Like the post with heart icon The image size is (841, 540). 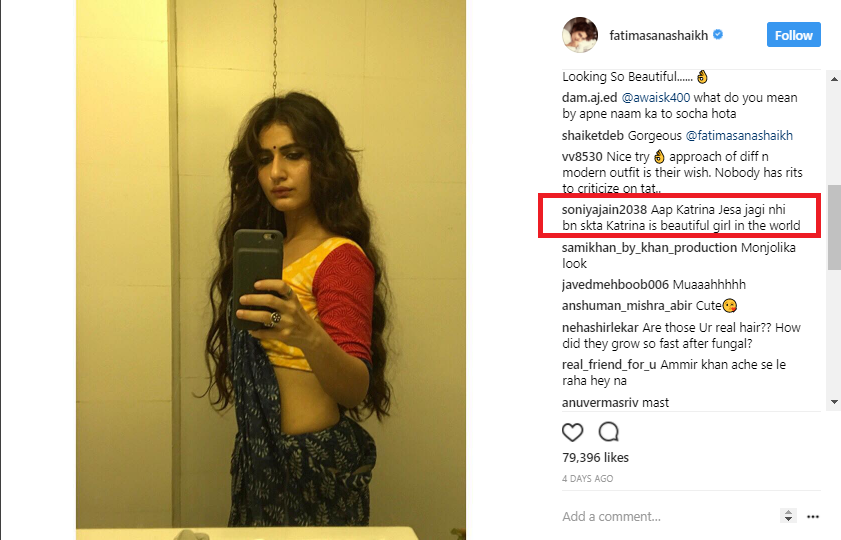(x=572, y=432)
